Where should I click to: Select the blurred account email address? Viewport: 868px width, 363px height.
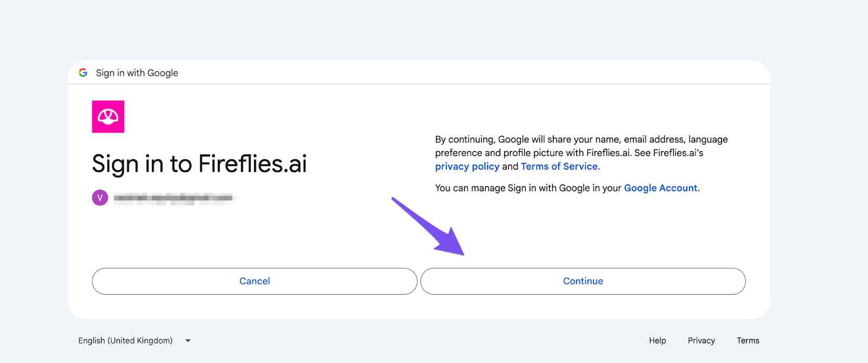tap(174, 198)
